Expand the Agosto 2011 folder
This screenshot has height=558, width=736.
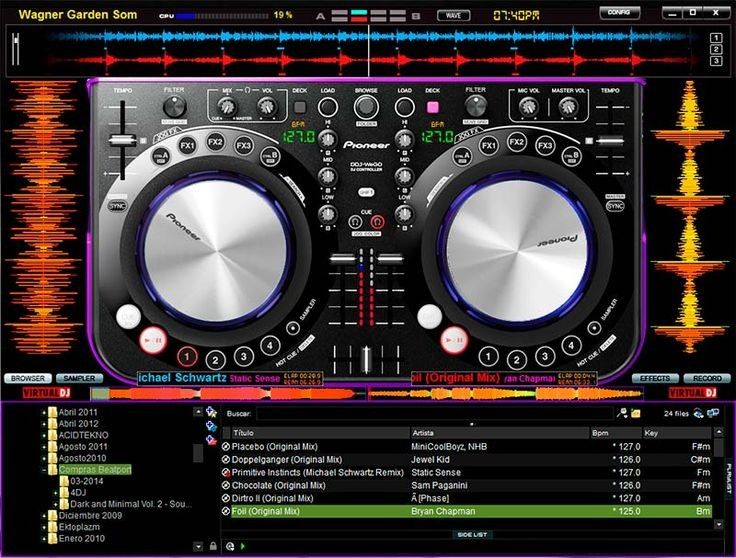(x=44, y=447)
